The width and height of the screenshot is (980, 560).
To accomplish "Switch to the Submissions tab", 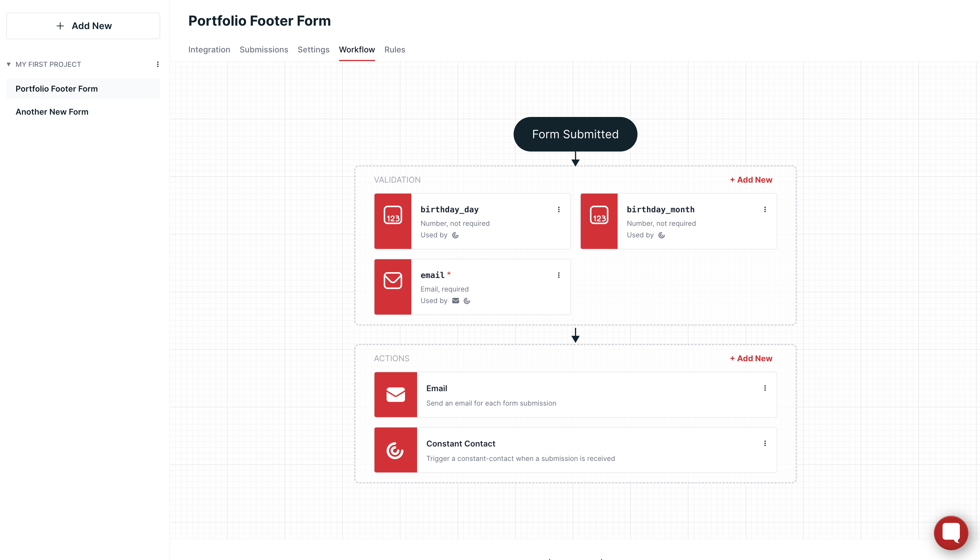I will (x=264, y=50).
